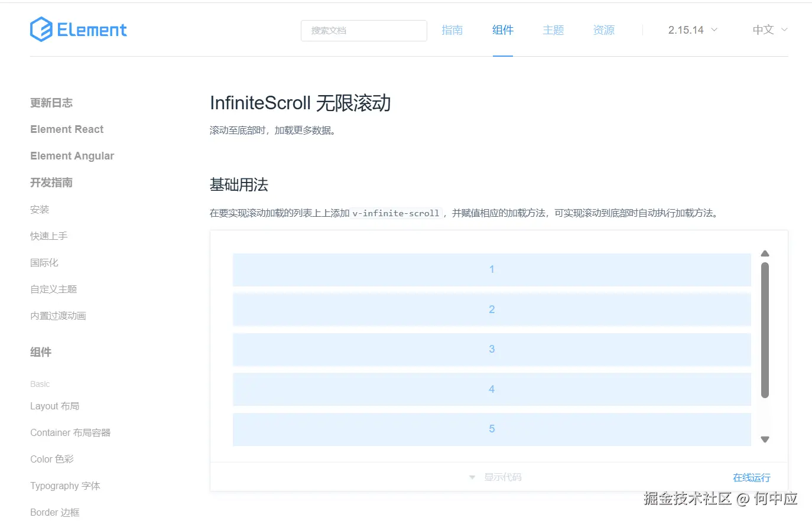Click the Element logo in the header
The height and width of the screenshot is (521, 812).
(x=78, y=29)
